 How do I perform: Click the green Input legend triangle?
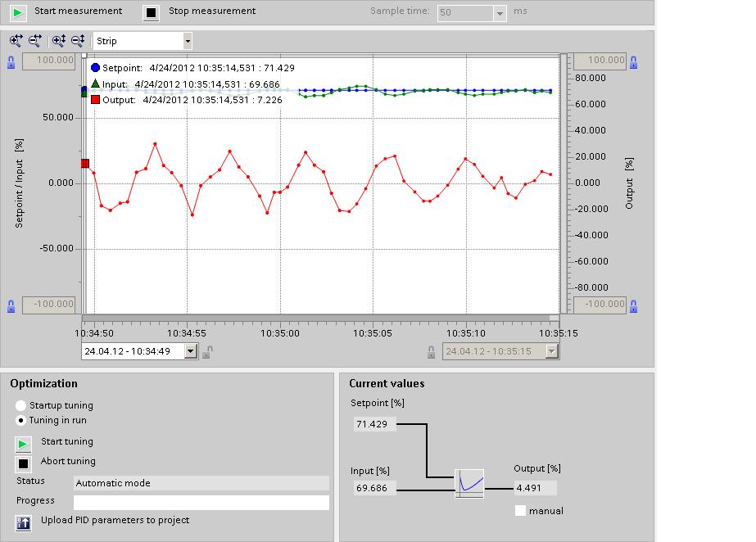(x=96, y=84)
